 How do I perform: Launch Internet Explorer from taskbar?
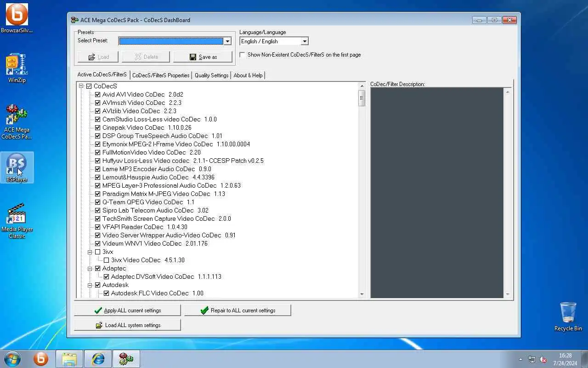point(98,359)
